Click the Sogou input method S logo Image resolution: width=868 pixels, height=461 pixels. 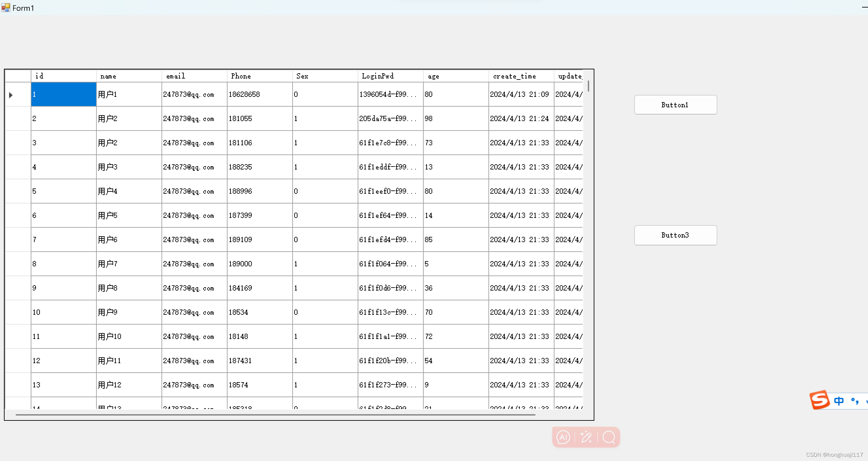[x=820, y=401]
